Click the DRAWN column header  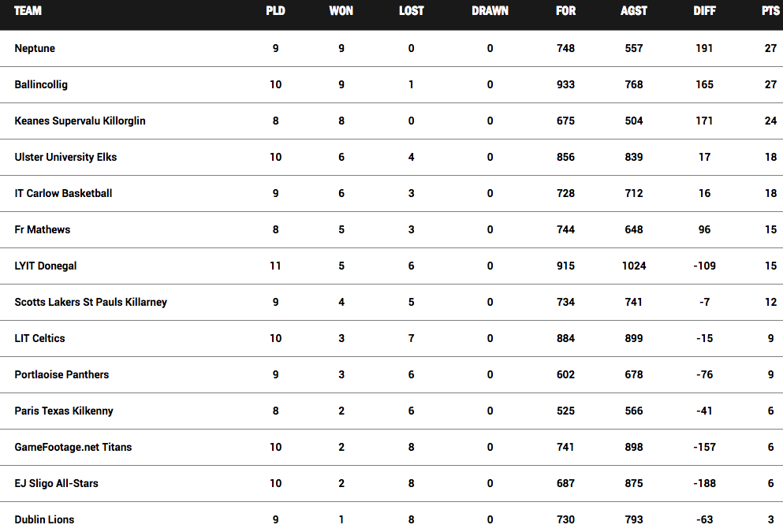tap(490, 11)
